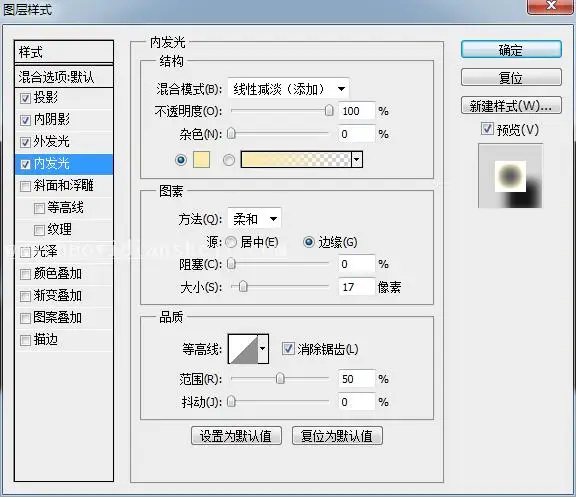Open the 混合模式 blend mode dropdown
576x497 pixels.
[288, 89]
